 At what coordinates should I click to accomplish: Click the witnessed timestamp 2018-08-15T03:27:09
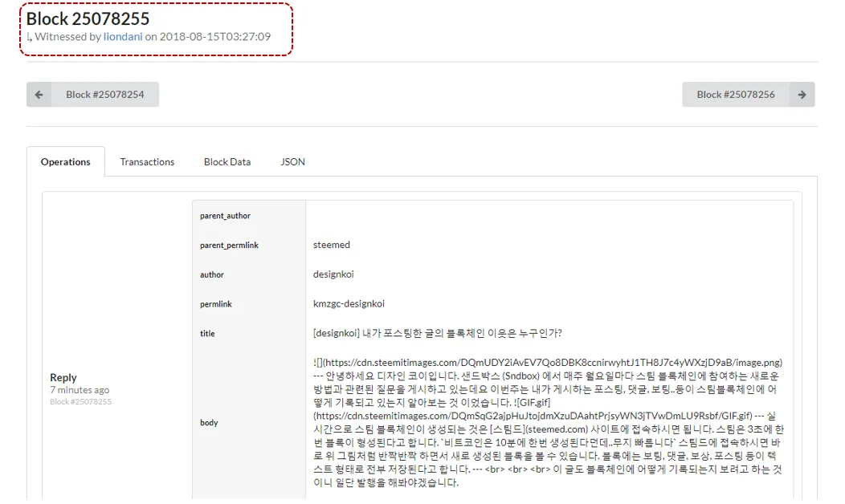(x=215, y=37)
